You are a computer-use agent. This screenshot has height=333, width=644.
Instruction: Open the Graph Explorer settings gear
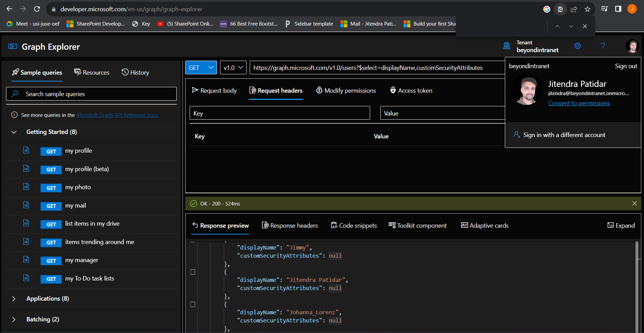pos(577,46)
